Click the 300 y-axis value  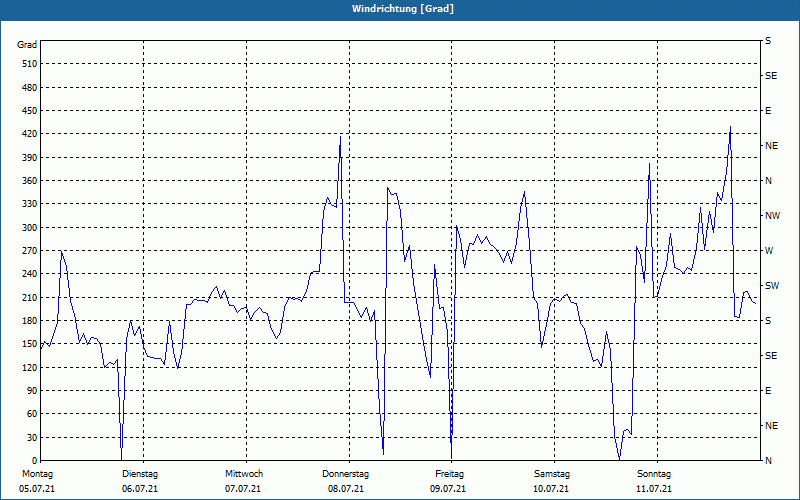click(30, 228)
